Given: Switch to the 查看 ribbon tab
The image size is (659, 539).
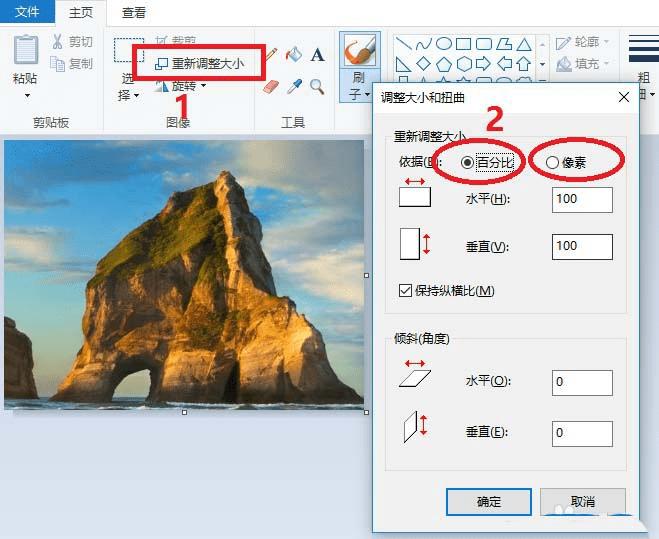Looking at the screenshot, I should pyautogui.click(x=134, y=12).
